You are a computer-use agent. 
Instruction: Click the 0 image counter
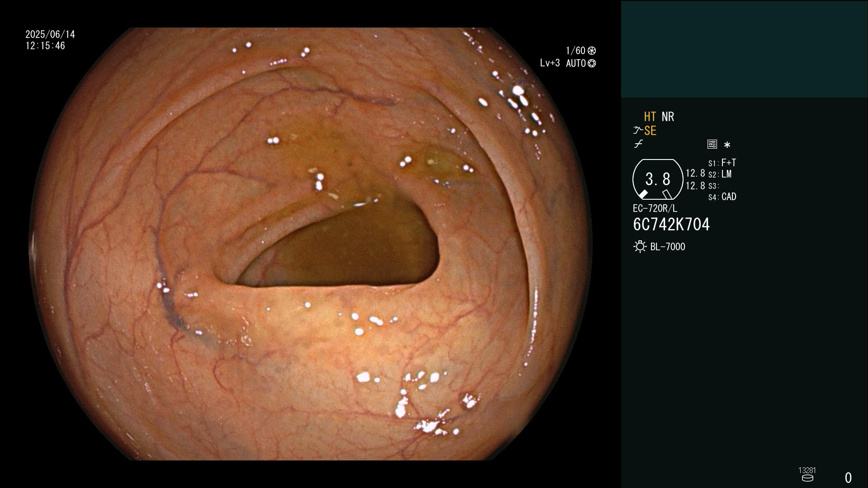click(848, 478)
